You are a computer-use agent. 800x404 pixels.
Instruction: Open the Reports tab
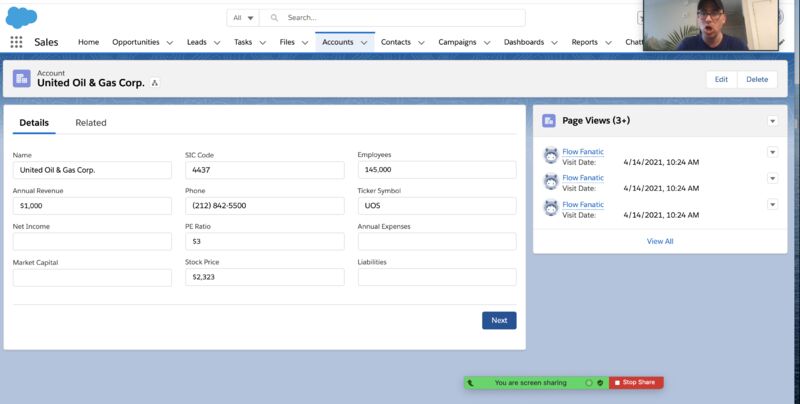tap(585, 42)
